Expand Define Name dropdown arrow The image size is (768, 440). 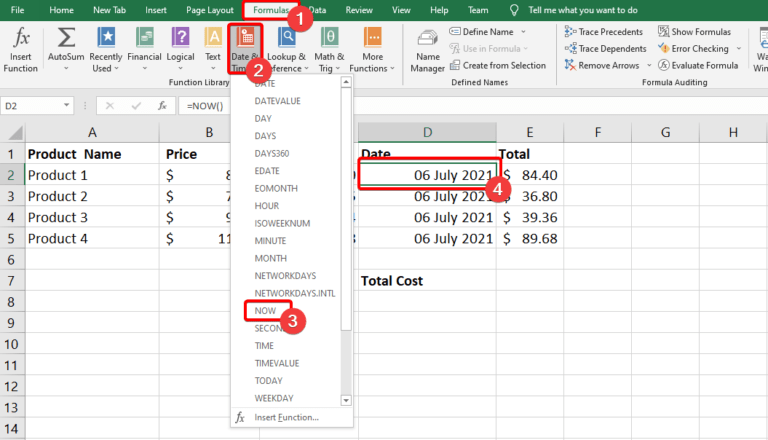tap(523, 32)
